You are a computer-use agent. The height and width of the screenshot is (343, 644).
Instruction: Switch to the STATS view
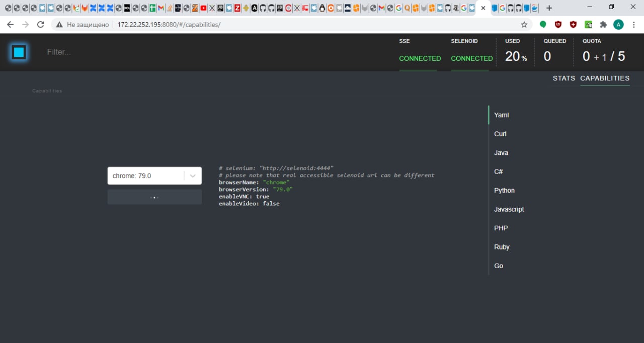(x=563, y=78)
